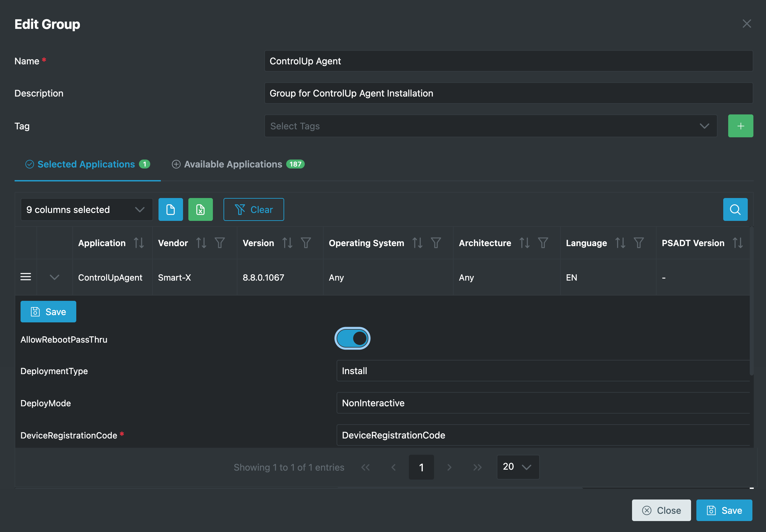Open the Language column filter funnel
The height and width of the screenshot is (532, 766).
tap(639, 243)
